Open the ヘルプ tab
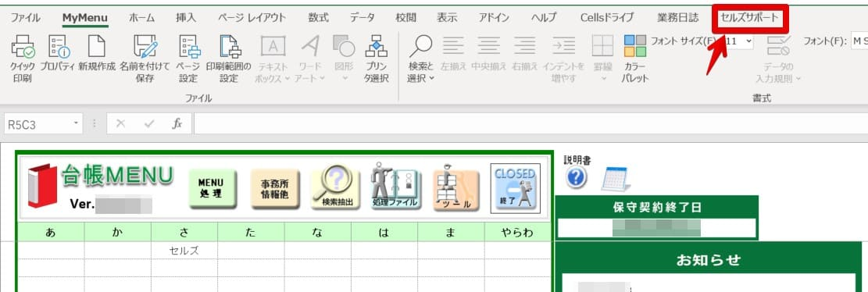The height and width of the screenshot is (292, 868). pos(544,18)
